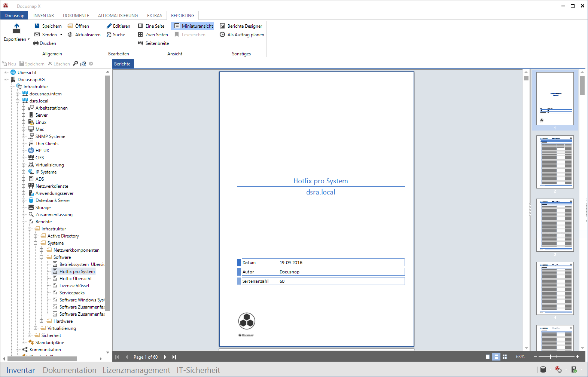Go to the first report page
The width and height of the screenshot is (588, 377).
click(117, 357)
